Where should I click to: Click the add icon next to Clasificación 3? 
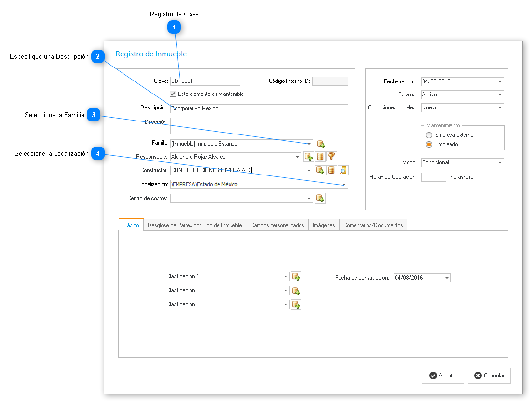tap(296, 305)
